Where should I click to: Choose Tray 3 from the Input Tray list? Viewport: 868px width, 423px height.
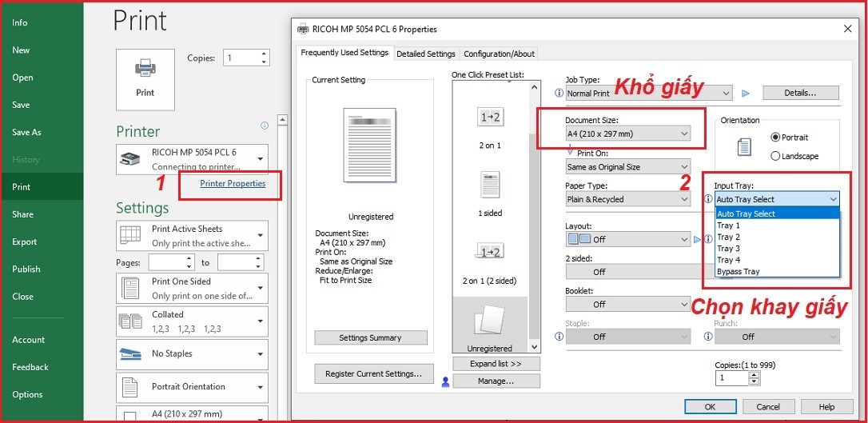(777, 249)
